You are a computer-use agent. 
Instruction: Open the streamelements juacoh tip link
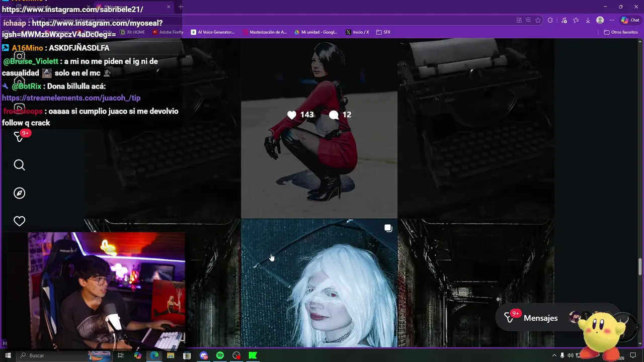71,98
